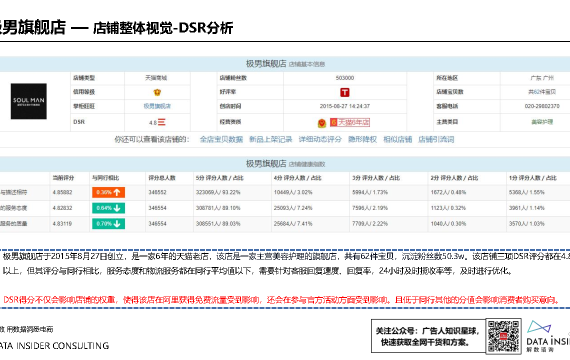Click the red DSR得分 warning sentence
The width and height of the screenshot is (570, 360).
[x=282, y=300]
